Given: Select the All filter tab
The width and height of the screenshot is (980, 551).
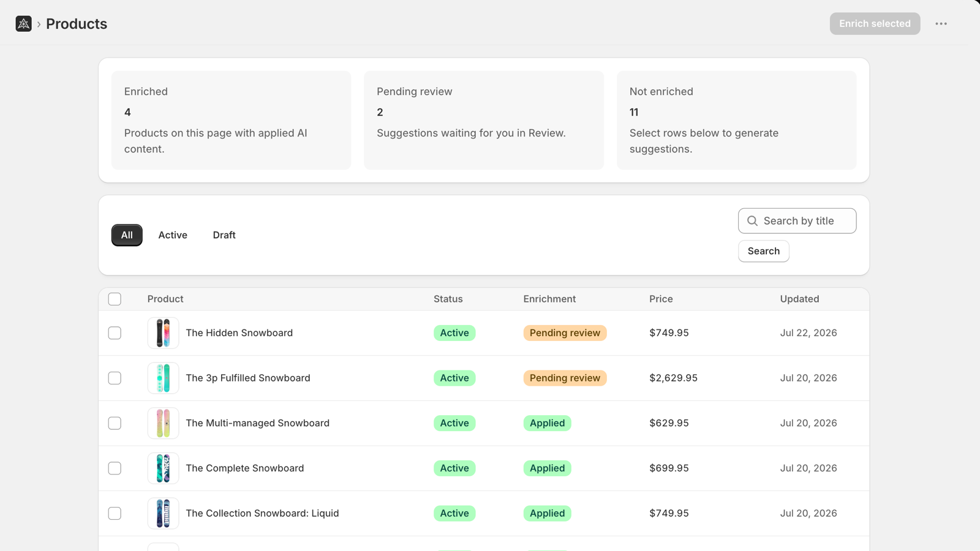Looking at the screenshot, I should tap(127, 235).
